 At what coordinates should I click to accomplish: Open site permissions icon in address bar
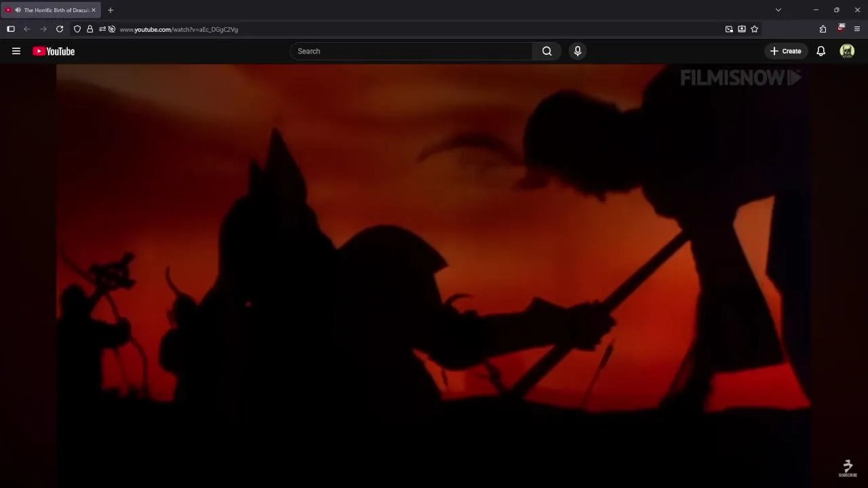point(102,29)
